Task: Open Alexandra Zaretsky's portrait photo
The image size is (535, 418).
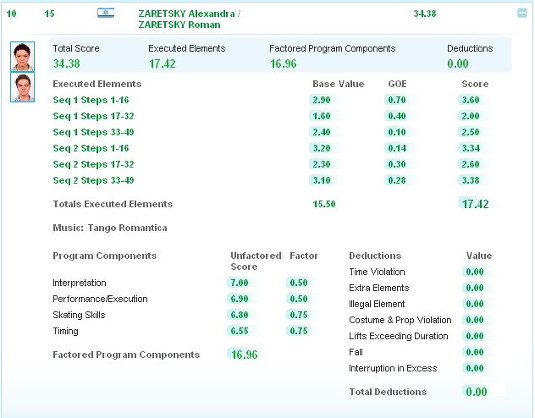Action: click(x=23, y=56)
